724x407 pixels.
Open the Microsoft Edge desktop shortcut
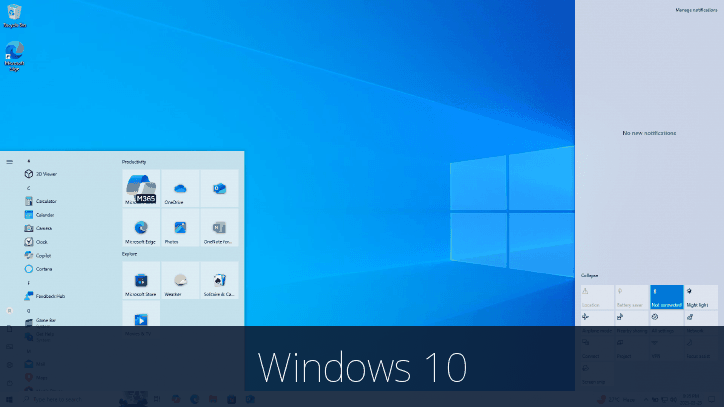(14, 56)
